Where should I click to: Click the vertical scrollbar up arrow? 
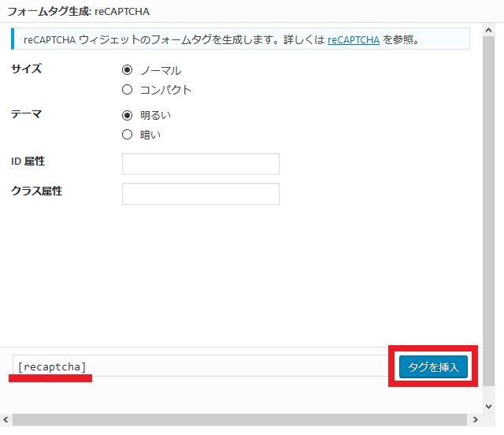click(488, 30)
